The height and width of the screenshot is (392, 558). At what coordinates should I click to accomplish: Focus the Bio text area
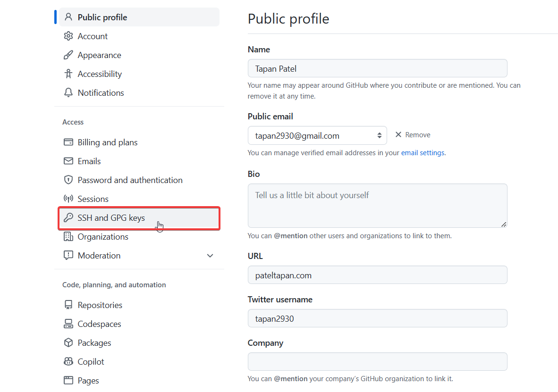(x=378, y=206)
